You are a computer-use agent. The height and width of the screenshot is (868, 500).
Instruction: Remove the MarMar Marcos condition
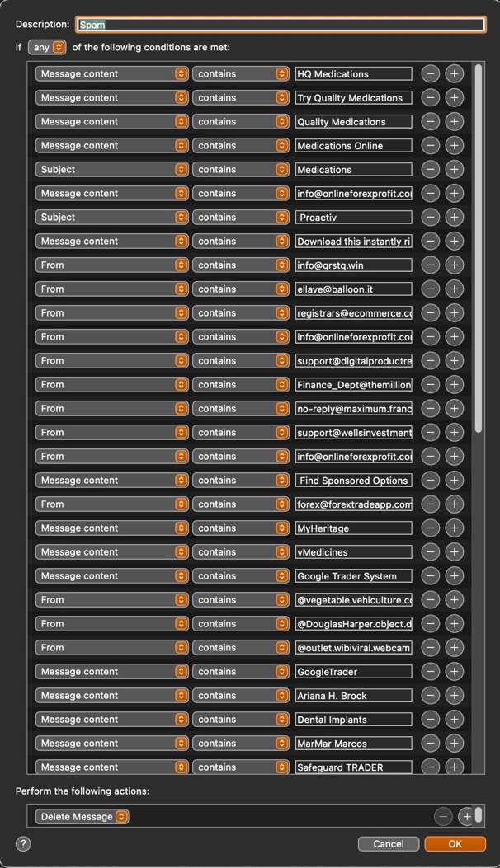tap(430, 743)
